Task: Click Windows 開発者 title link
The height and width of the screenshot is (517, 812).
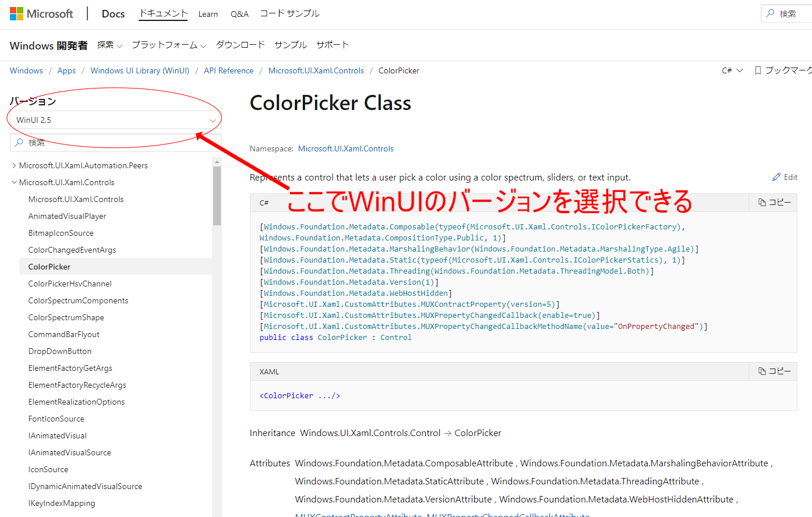Action: click(x=49, y=45)
